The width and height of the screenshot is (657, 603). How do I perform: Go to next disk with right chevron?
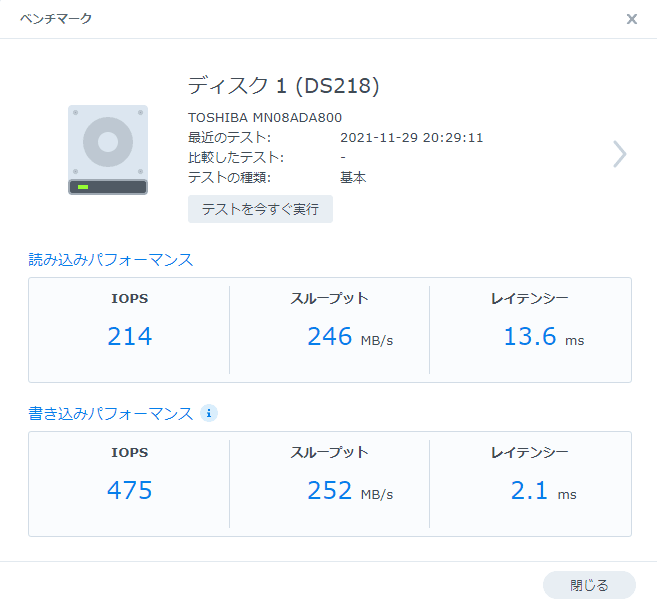click(620, 153)
